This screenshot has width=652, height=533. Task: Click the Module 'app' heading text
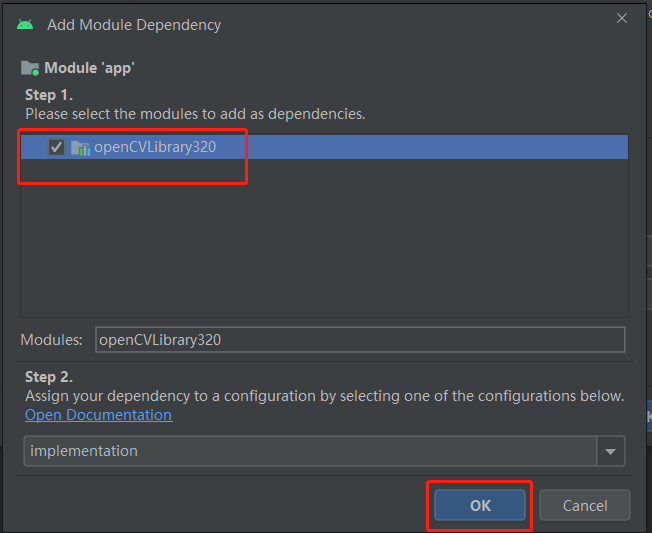[x=89, y=69]
